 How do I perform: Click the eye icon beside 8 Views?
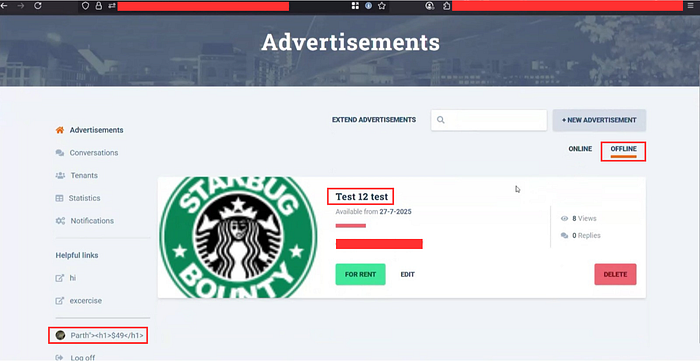[x=564, y=219]
